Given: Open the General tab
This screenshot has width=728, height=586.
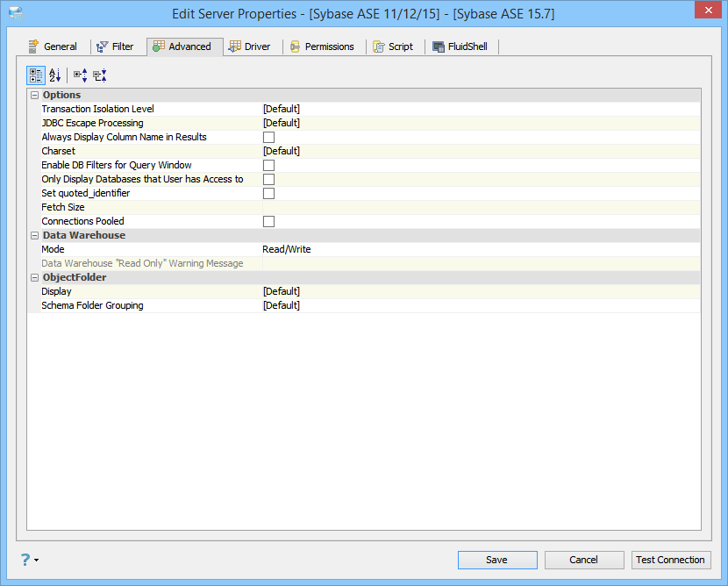Looking at the screenshot, I should pyautogui.click(x=53, y=46).
